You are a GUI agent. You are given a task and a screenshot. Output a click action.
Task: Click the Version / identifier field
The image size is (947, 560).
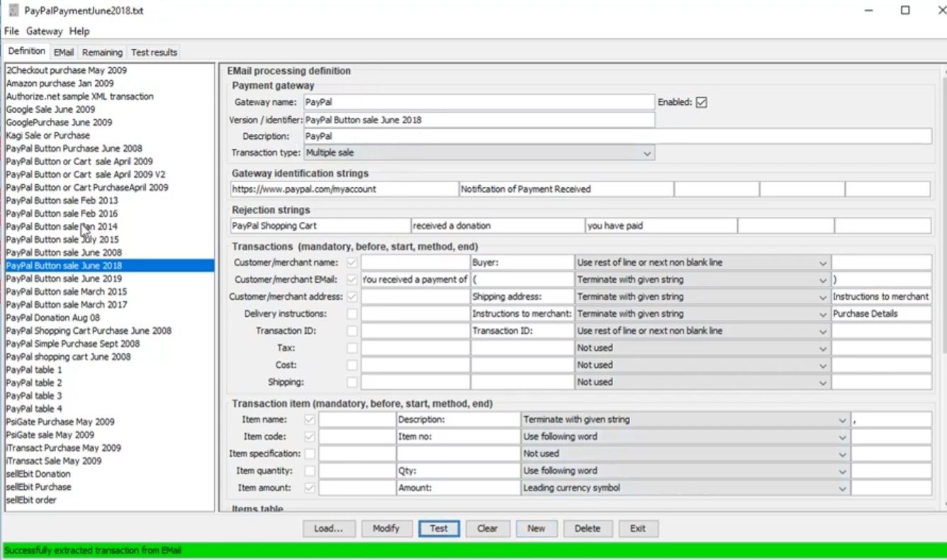point(479,120)
